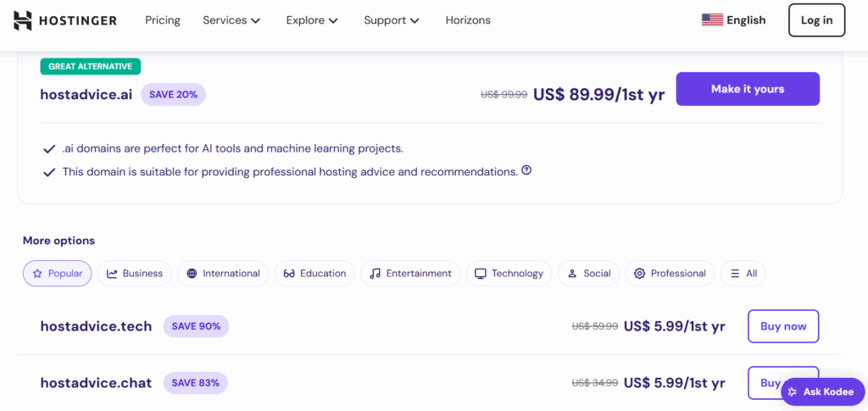Click the hostadvice.ai domain name
The height and width of the screenshot is (411, 868).
pos(86,95)
